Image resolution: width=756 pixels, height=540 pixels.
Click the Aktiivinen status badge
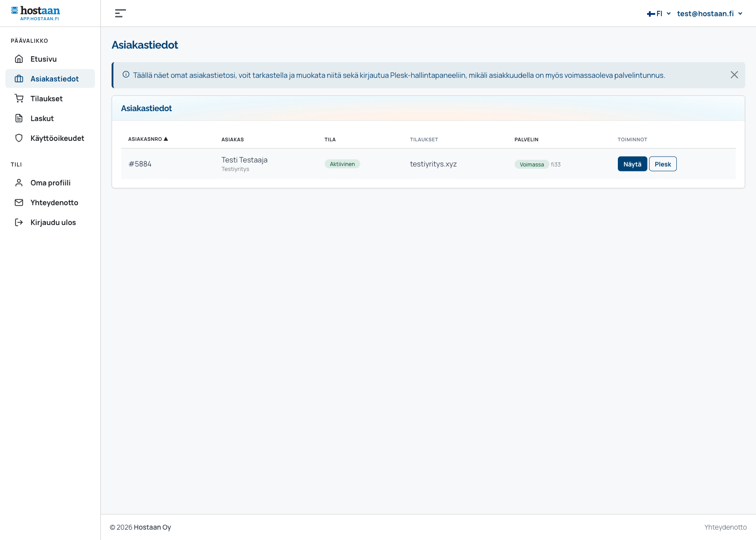click(x=342, y=164)
